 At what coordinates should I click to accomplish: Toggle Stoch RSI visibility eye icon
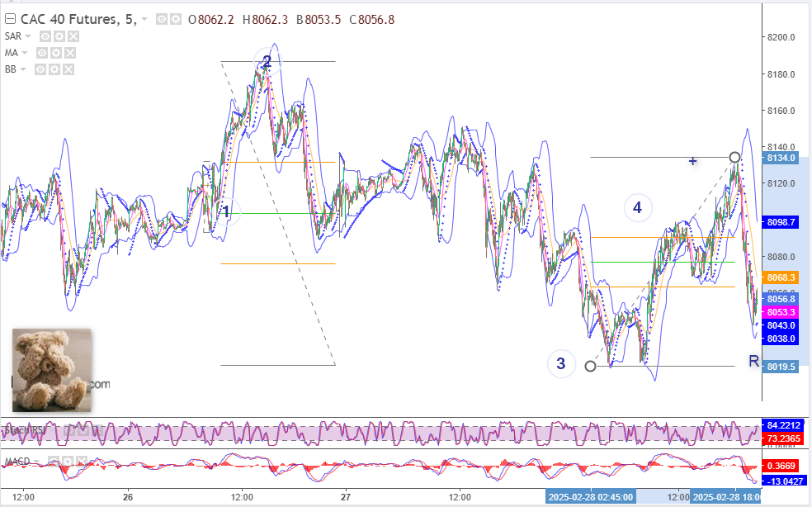(x=71, y=430)
